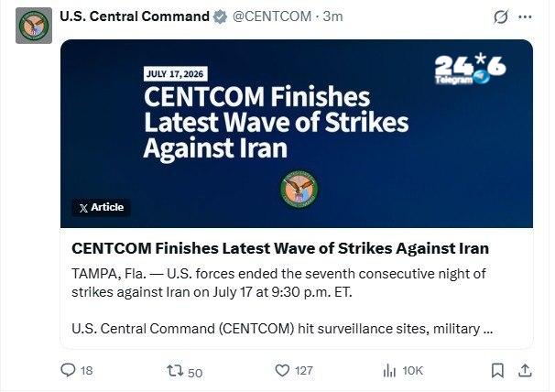Click the 24*6 Telegram watermark logo
Screen dimensions: 555x392
point(471,69)
